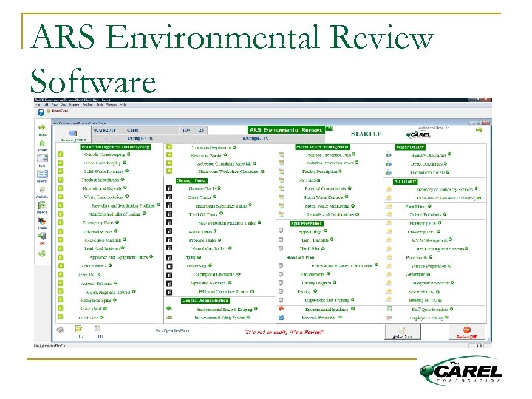Image resolution: width=532 pixels, height=399 pixels.
Task: Open the Tools menu
Action: coord(100,105)
